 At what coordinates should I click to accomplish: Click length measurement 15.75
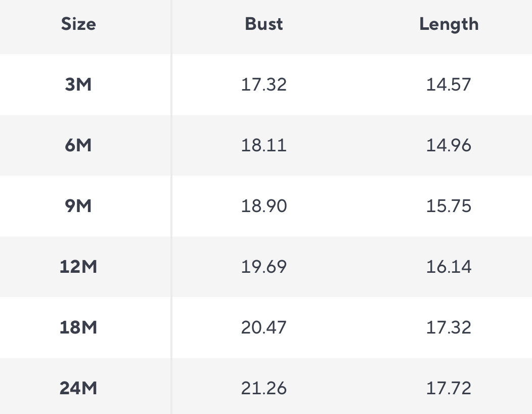pos(449,206)
